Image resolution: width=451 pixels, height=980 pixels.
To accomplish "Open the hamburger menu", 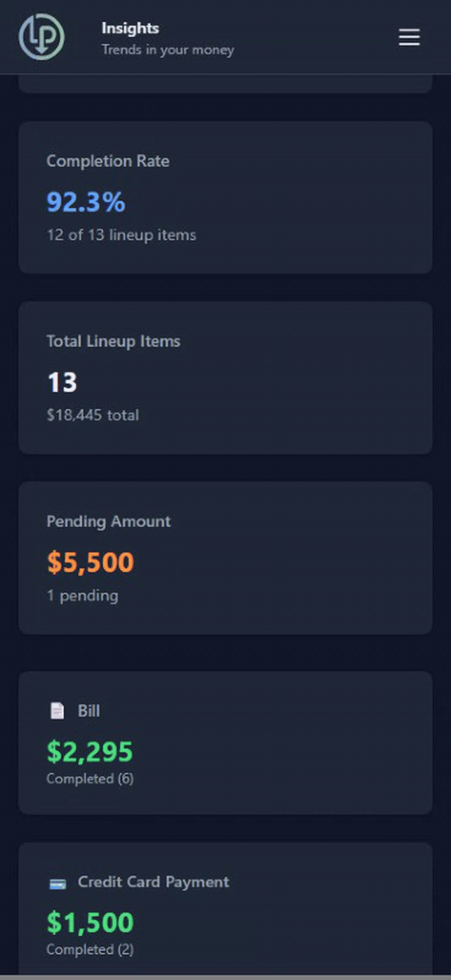I will coord(409,37).
